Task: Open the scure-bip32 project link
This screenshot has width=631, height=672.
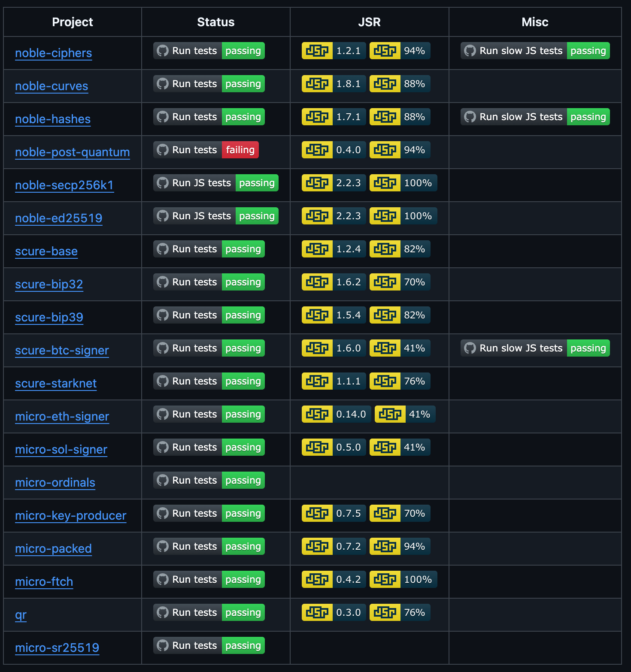Action: click(49, 285)
